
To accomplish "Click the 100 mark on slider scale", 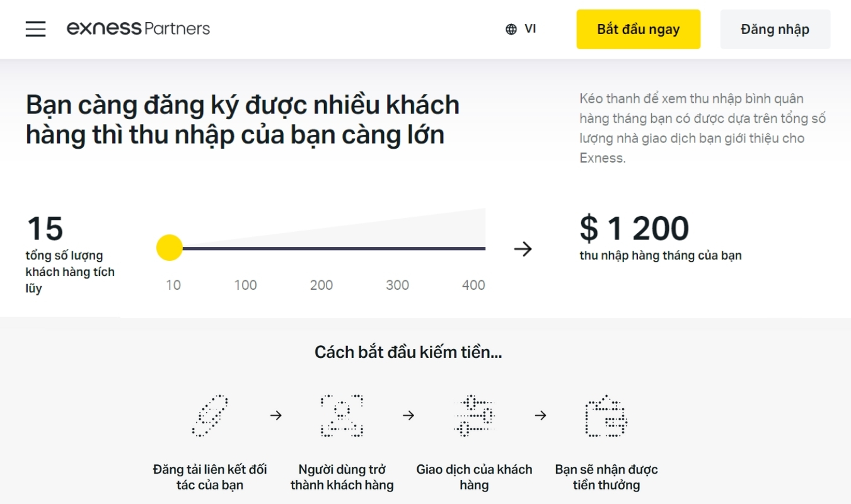I will point(245,285).
